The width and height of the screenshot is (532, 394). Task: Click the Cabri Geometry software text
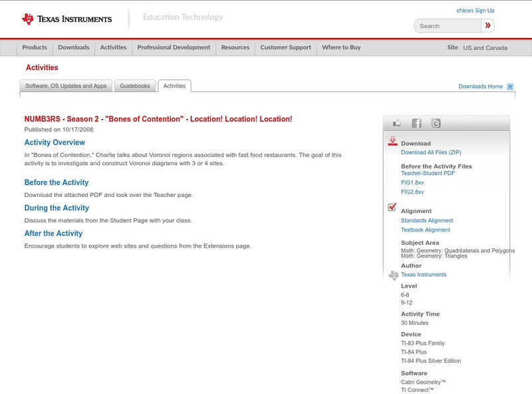424,382
